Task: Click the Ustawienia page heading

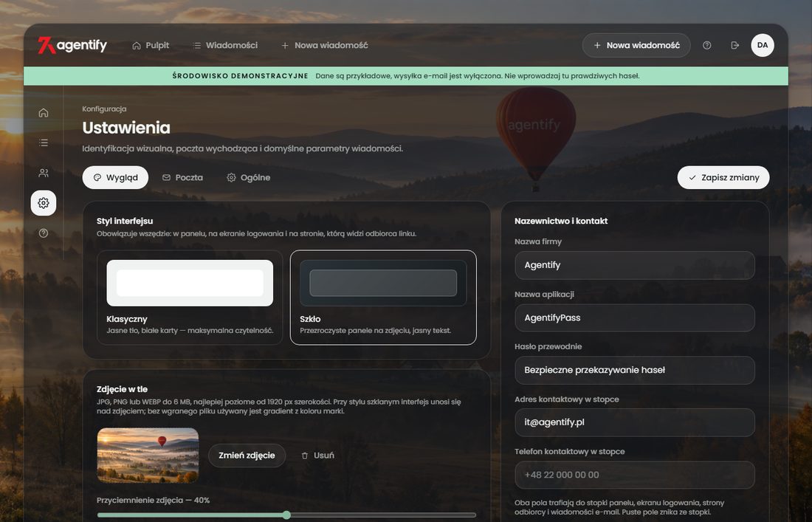Action: [x=126, y=128]
